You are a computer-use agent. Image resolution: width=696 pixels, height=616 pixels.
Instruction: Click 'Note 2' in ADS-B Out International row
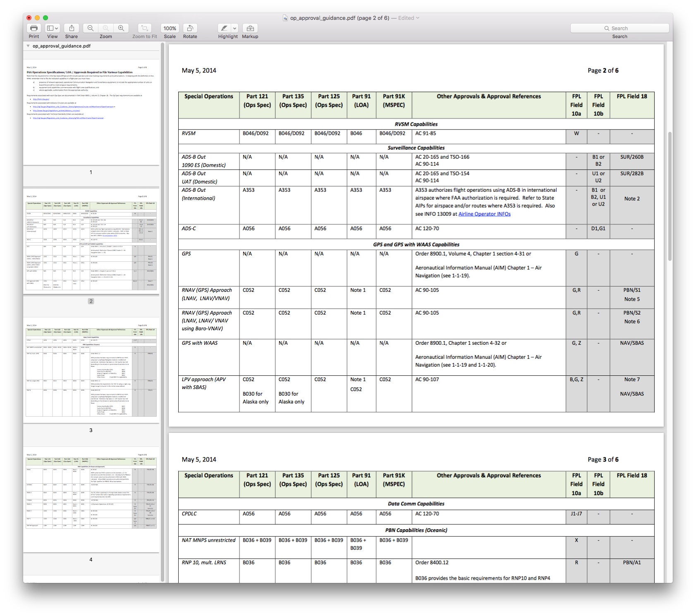coord(632,199)
